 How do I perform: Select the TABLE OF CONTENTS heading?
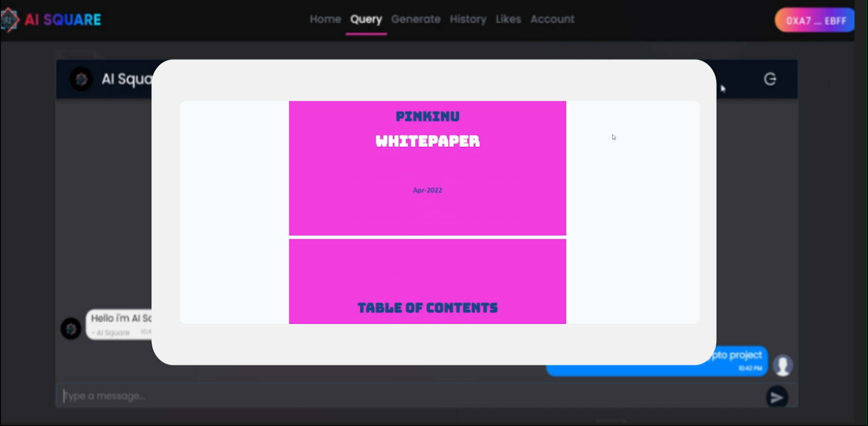[x=427, y=308]
